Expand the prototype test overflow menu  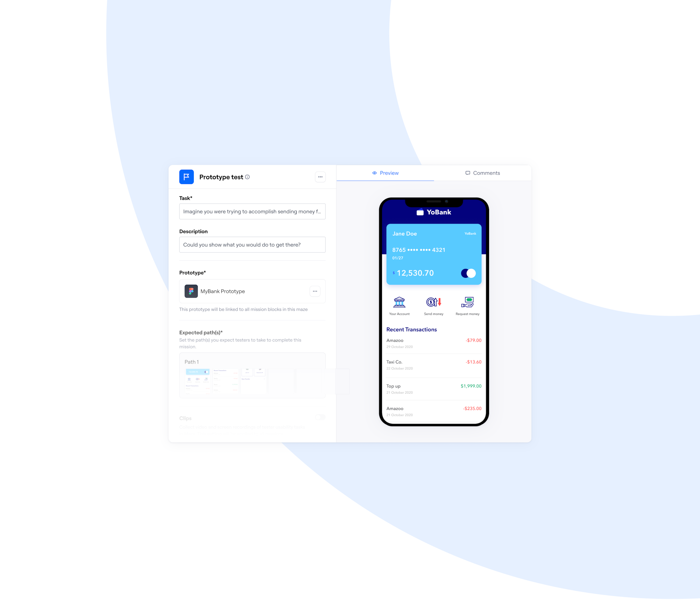[x=321, y=177]
